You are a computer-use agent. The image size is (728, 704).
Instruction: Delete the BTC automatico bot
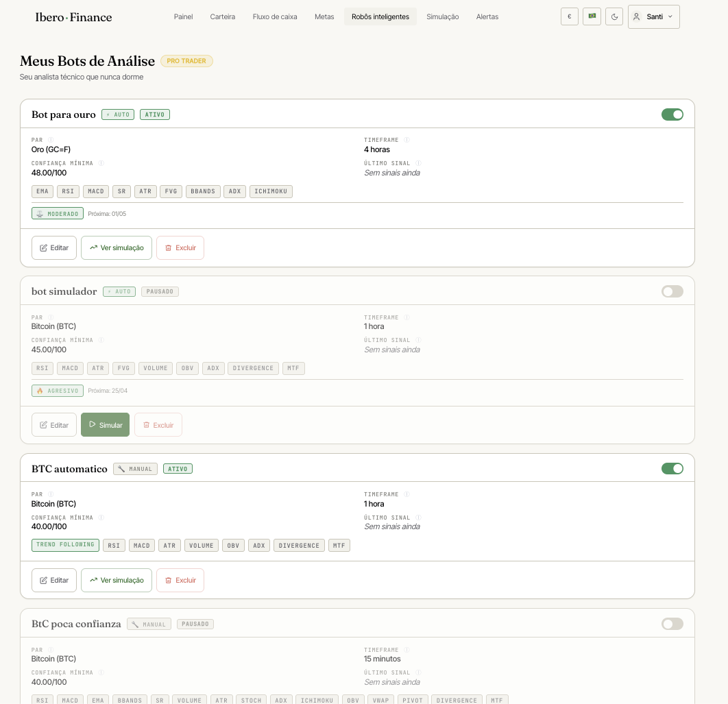(180, 580)
